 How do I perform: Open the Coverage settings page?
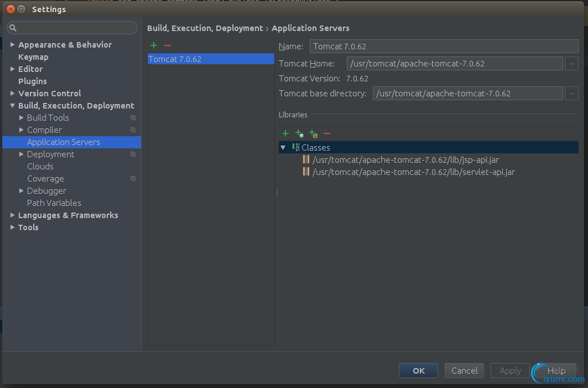[x=45, y=179]
